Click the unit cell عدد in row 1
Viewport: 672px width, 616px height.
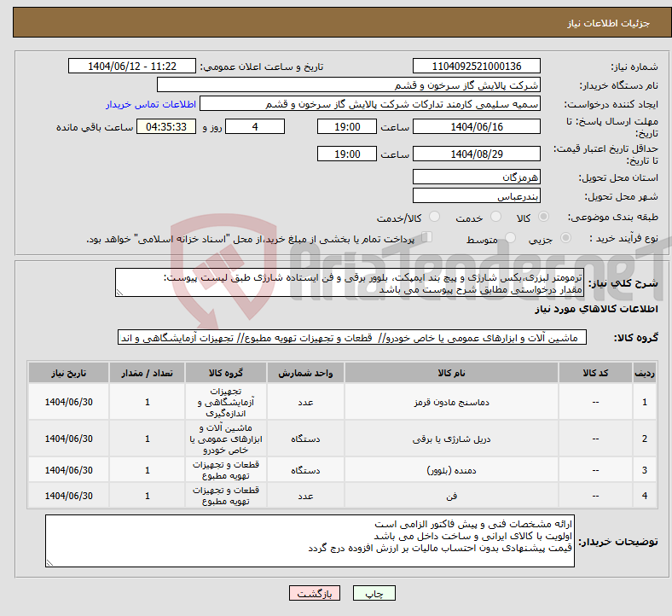(x=305, y=402)
